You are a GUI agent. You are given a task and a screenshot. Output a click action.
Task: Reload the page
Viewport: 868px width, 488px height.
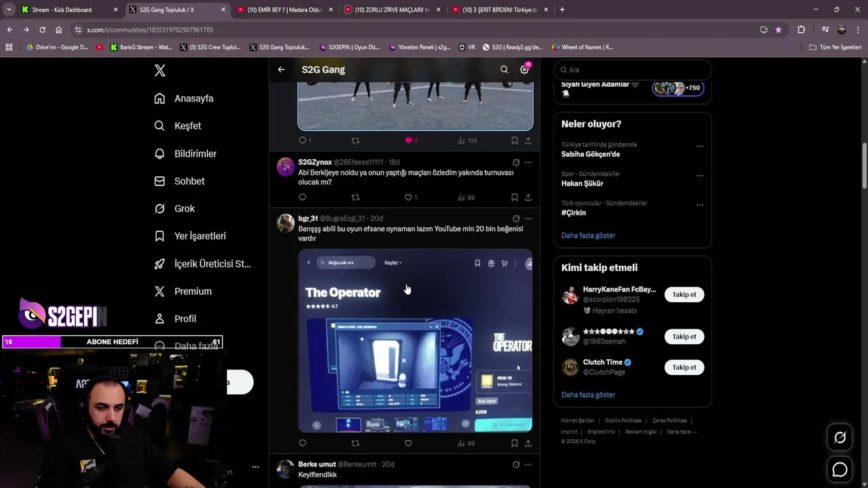tap(42, 30)
